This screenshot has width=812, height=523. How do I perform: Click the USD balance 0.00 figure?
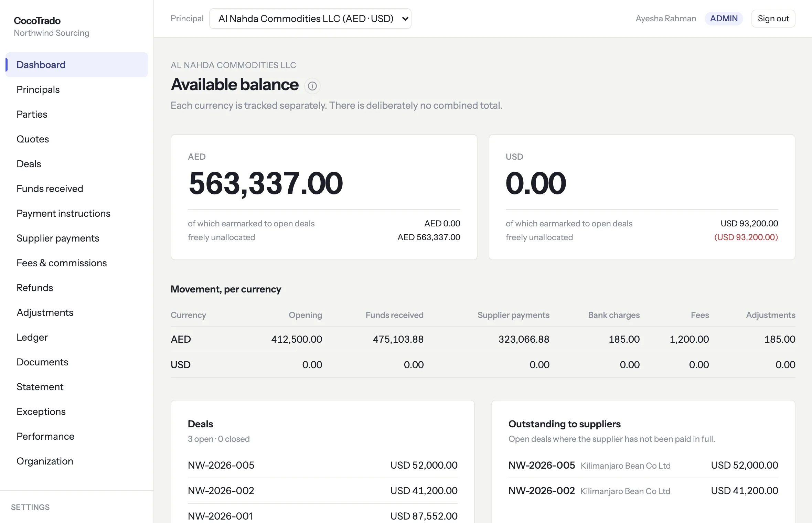point(536,183)
